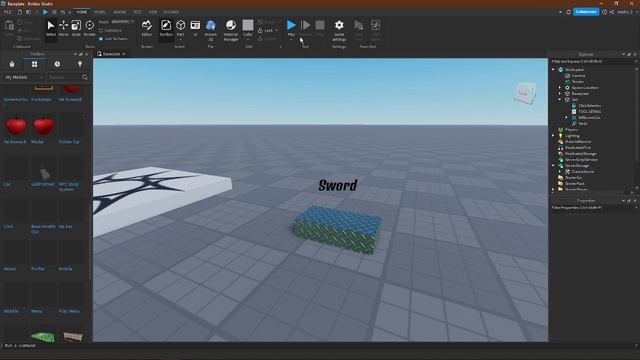Select ClickDetector in Explorer

(x=590, y=105)
